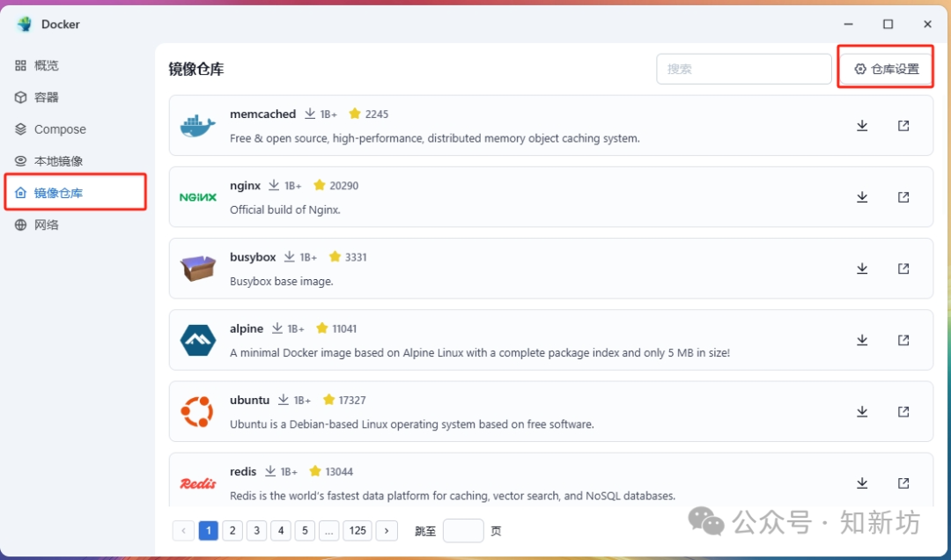Viewport: 951px width, 560px height.
Task: Open busybox external link icon
Action: click(903, 269)
